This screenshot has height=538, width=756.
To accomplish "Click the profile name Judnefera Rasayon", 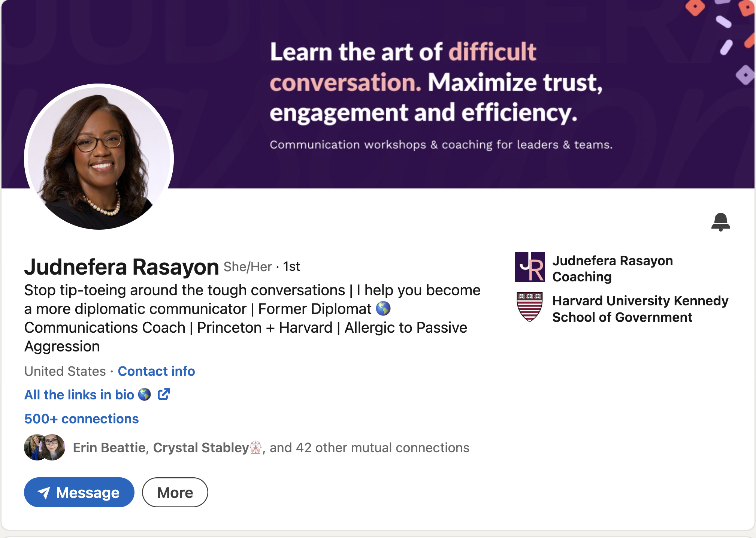I will (121, 266).
